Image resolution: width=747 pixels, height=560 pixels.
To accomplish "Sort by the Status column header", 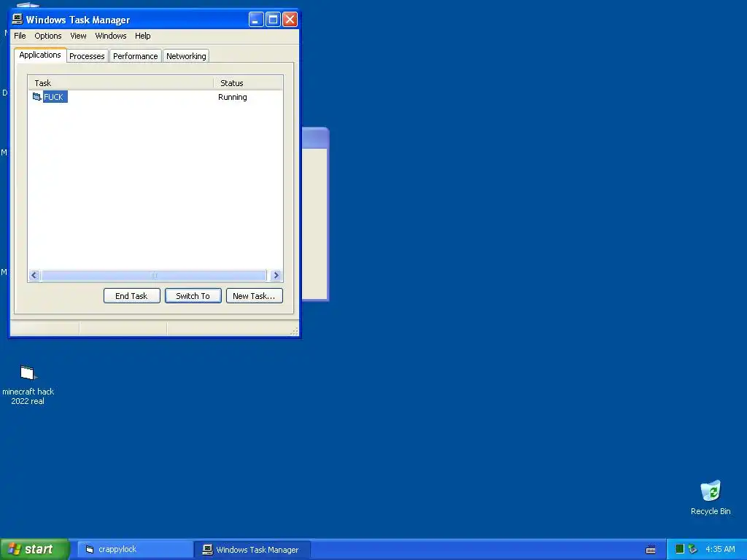I will [x=248, y=83].
